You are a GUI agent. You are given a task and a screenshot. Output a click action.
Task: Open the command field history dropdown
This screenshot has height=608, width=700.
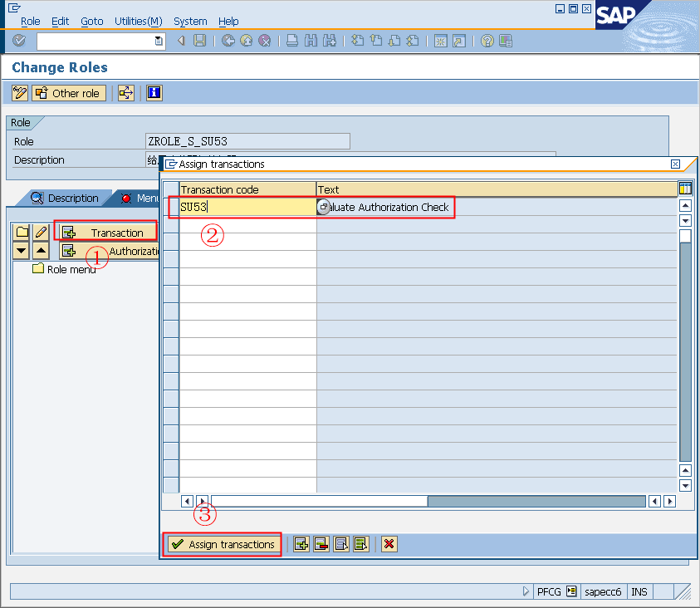pos(159,41)
